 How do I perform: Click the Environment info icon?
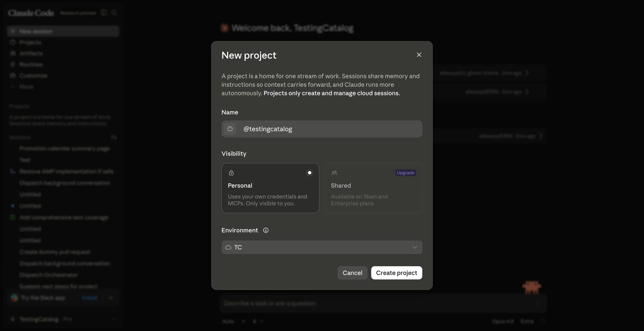tap(266, 230)
